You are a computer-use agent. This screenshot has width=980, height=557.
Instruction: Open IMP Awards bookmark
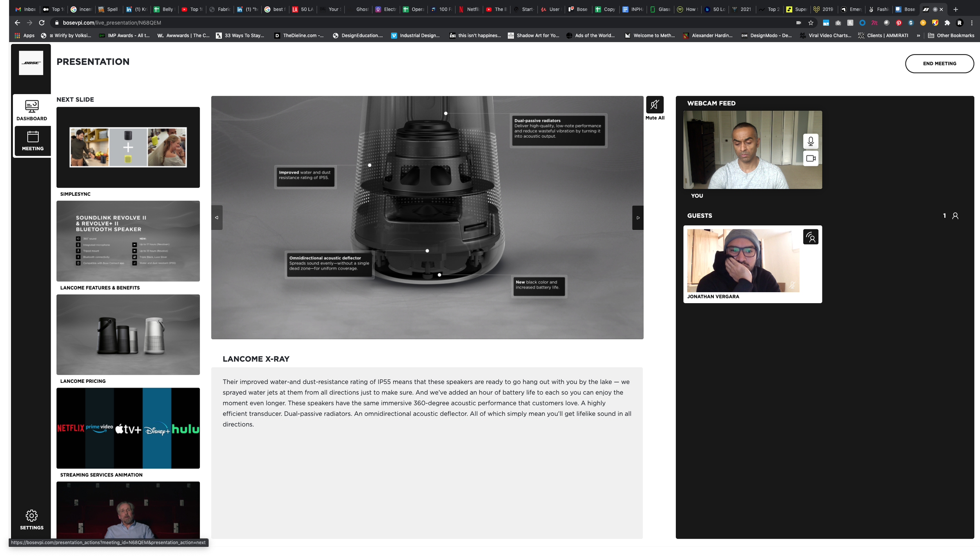[x=124, y=36]
